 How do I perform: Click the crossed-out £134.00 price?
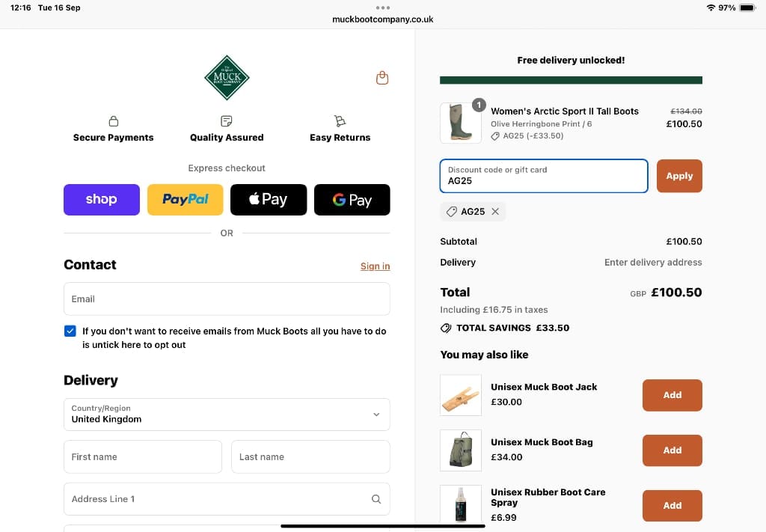(686, 111)
